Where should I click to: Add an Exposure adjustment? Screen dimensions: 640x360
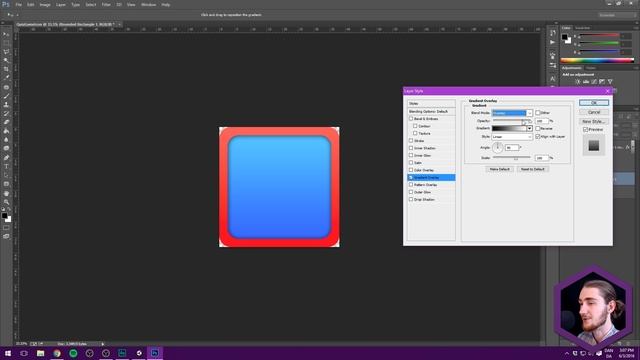[602, 82]
